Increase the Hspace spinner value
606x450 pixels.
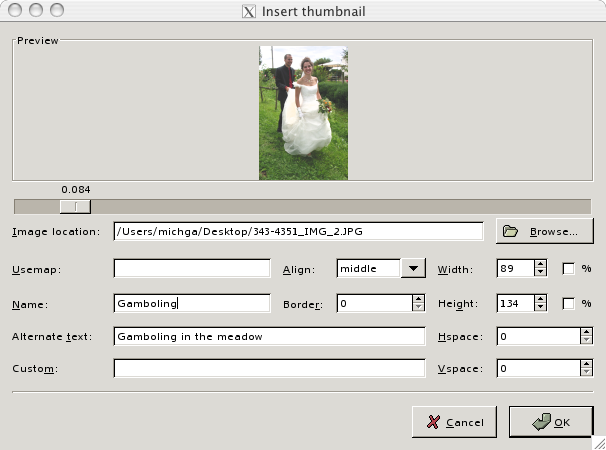(585, 332)
